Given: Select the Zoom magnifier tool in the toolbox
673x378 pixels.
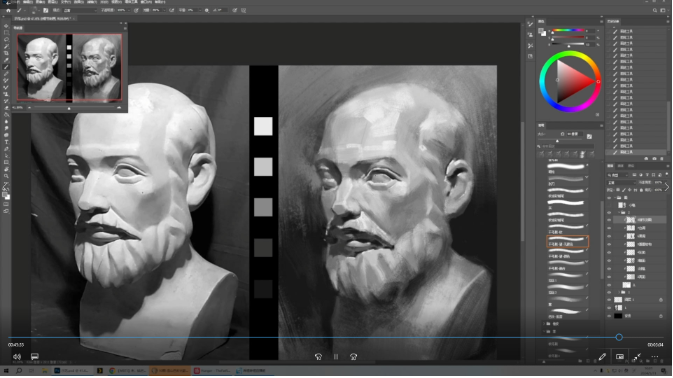Looking at the screenshot, I should pyautogui.click(x=6, y=176).
